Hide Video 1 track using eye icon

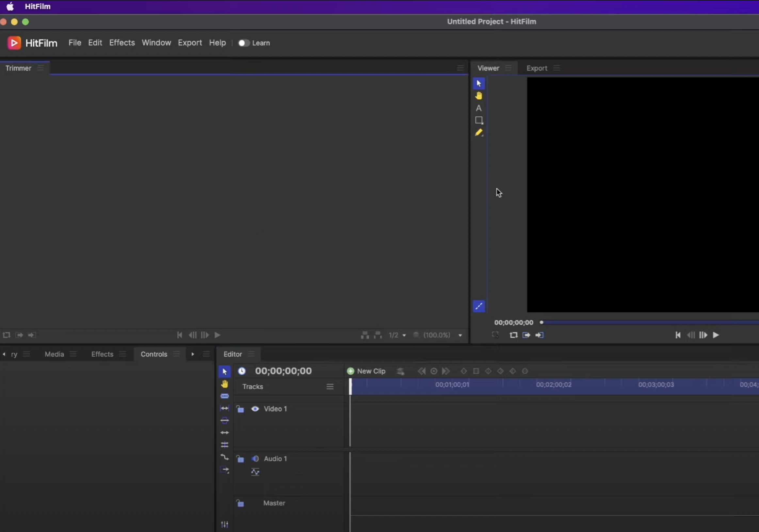pos(255,409)
